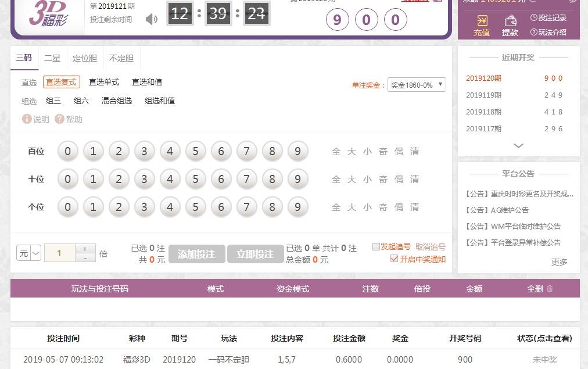Switch to the 不定胆 tab
The image size is (588, 369).
pyautogui.click(x=121, y=58)
